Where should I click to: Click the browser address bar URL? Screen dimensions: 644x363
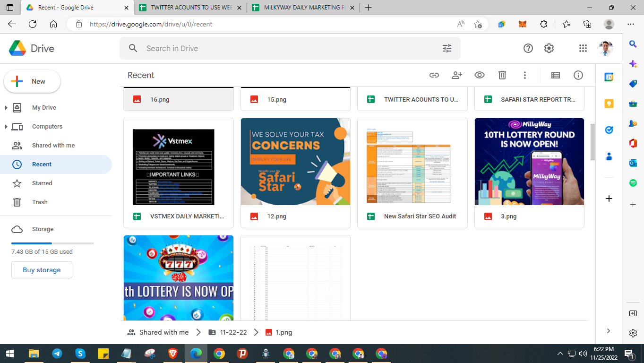[151, 24]
